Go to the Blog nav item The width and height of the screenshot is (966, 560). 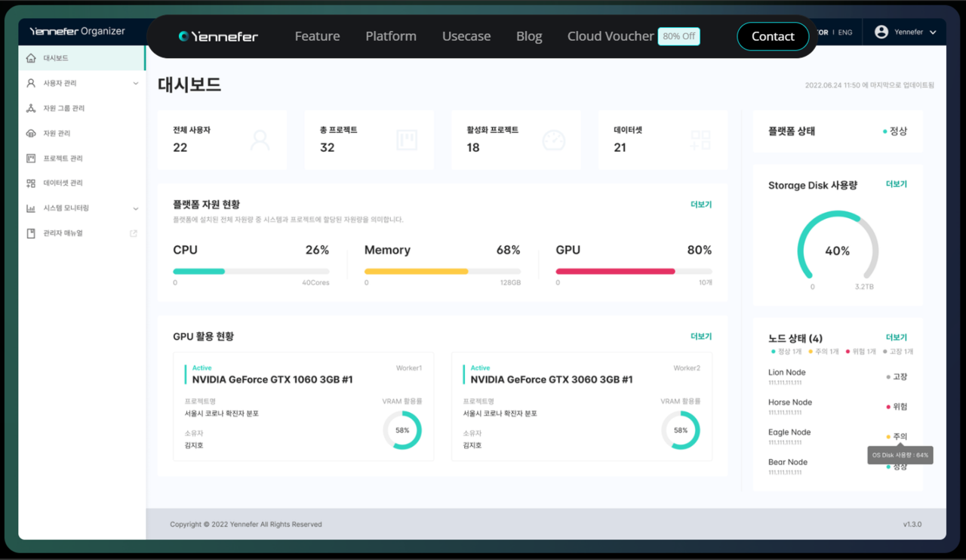click(529, 36)
